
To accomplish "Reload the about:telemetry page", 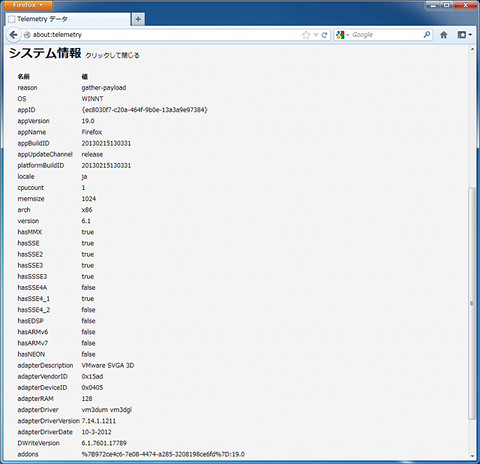I will 324,35.
